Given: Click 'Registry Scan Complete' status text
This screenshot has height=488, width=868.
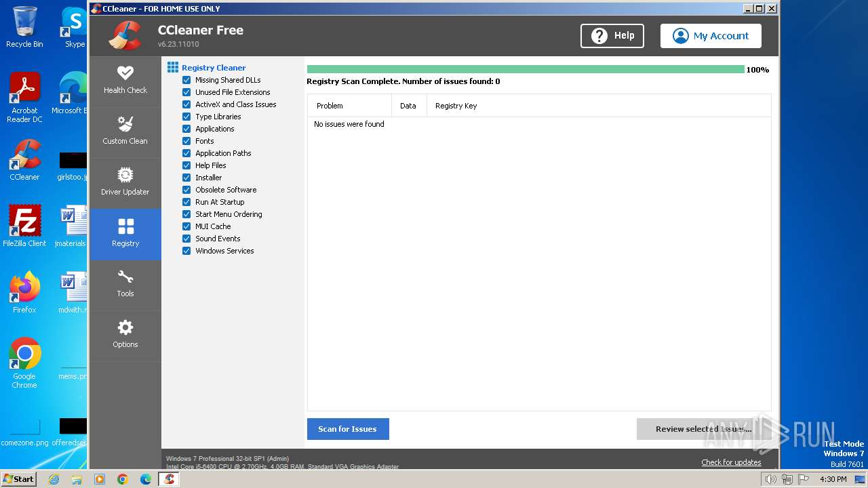Looking at the screenshot, I should click(403, 81).
